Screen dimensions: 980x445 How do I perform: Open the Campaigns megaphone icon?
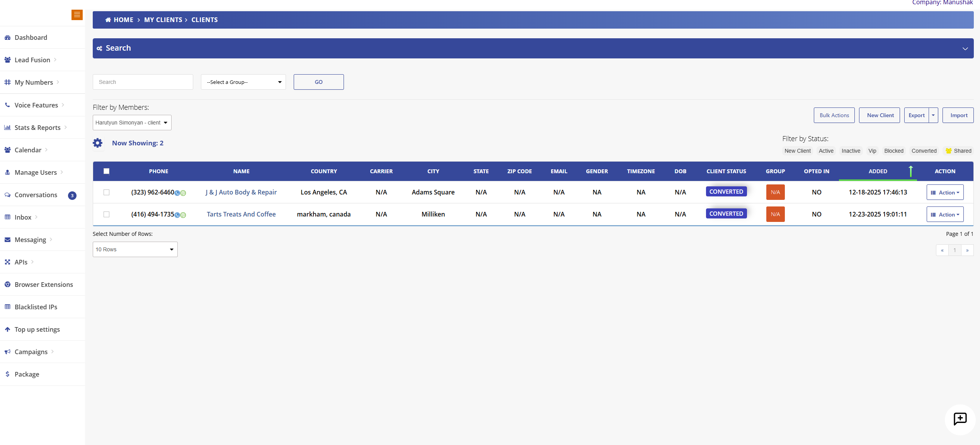coord(7,351)
